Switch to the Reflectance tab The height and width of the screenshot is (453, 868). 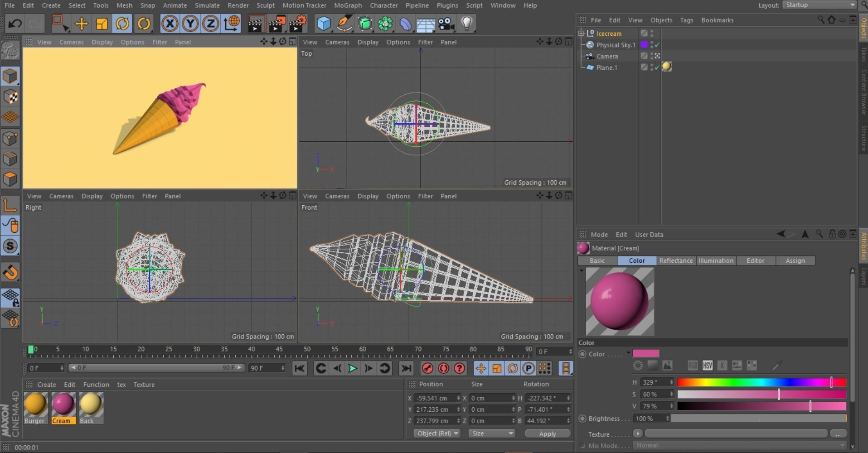tap(676, 260)
